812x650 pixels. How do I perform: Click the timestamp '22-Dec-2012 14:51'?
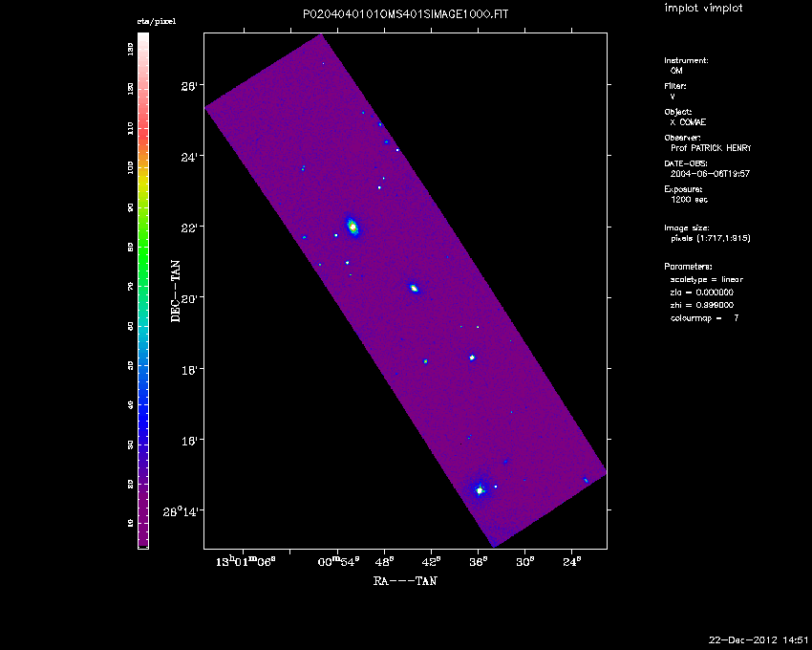click(x=759, y=639)
